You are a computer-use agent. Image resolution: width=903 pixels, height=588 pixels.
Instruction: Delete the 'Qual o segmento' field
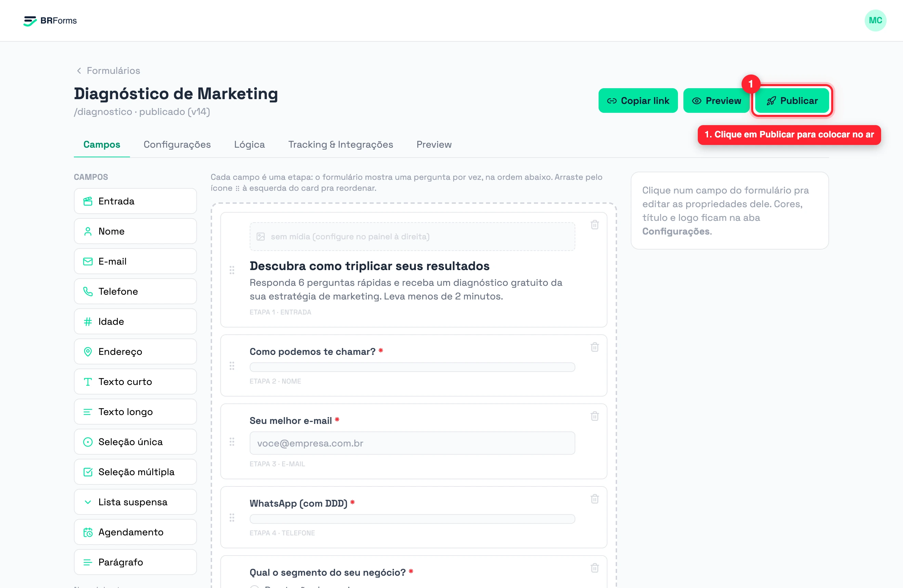pos(594,567)
